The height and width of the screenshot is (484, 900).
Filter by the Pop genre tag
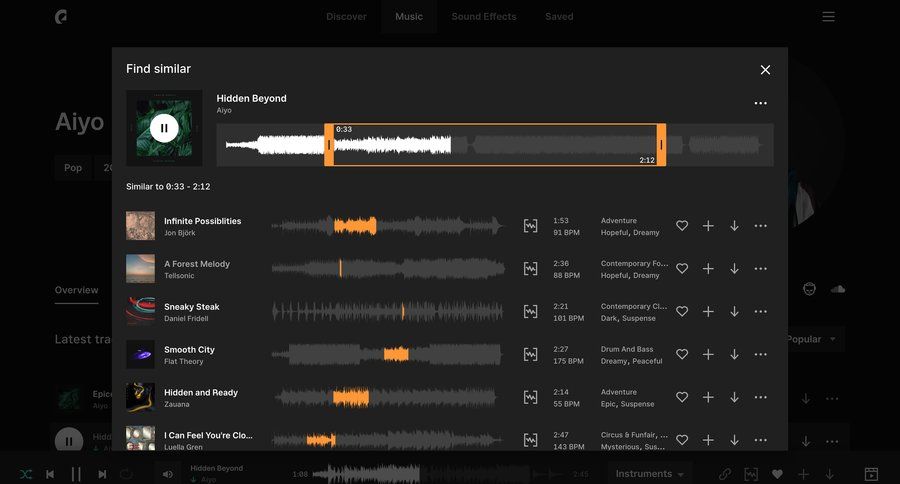click(x=73, y=168)
